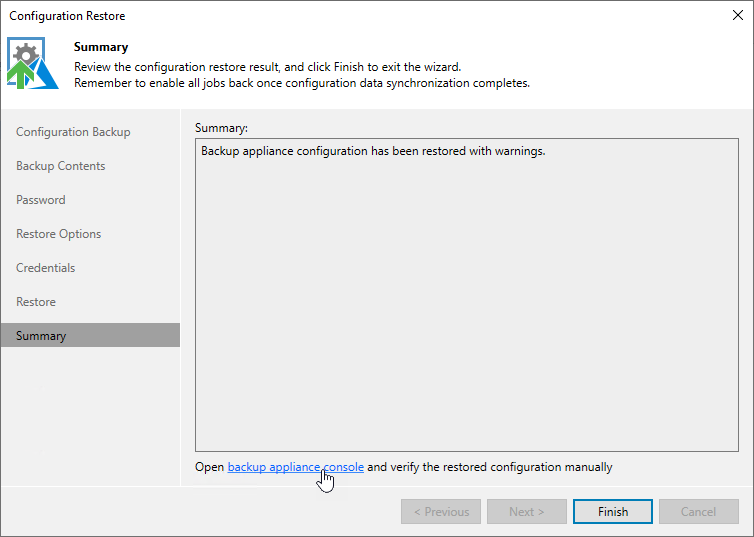Click the Previous button
The image size is (754, 537).
pyautogui.click(x=441, y=512)
